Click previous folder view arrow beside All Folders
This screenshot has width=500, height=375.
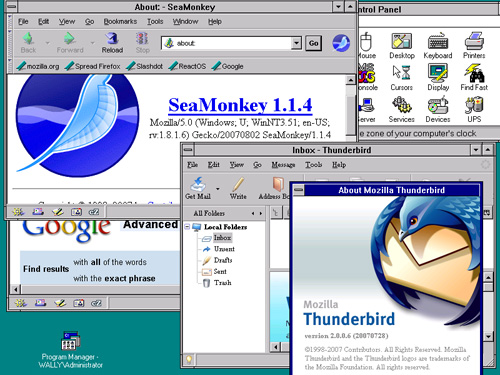253,213
